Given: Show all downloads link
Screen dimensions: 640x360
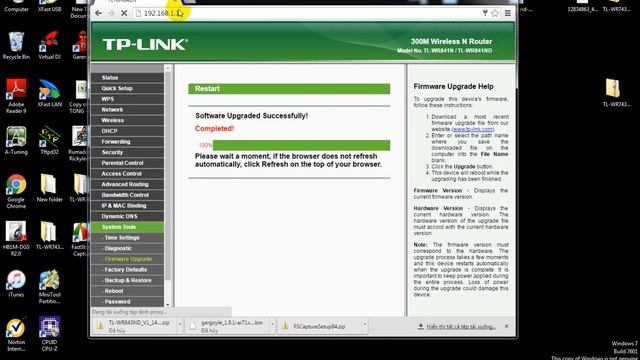Looking at the screenshot, I should [x=457, y=327].
